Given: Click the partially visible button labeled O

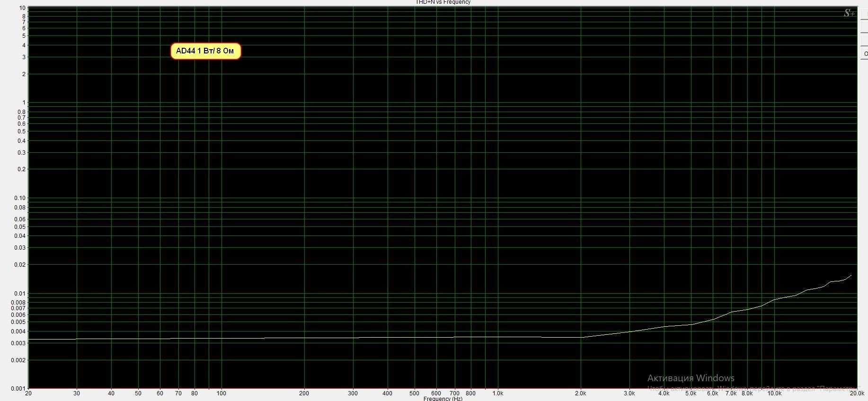Looking at the screenshot, I should pyautogui.click(x=864, y=53).
